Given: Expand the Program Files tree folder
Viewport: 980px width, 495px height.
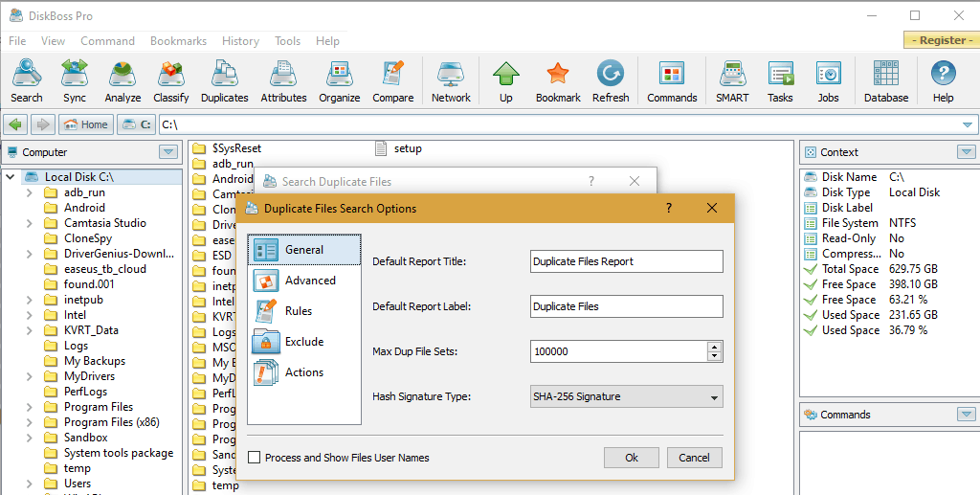Looking at the screenshot, I should [31, 407].
